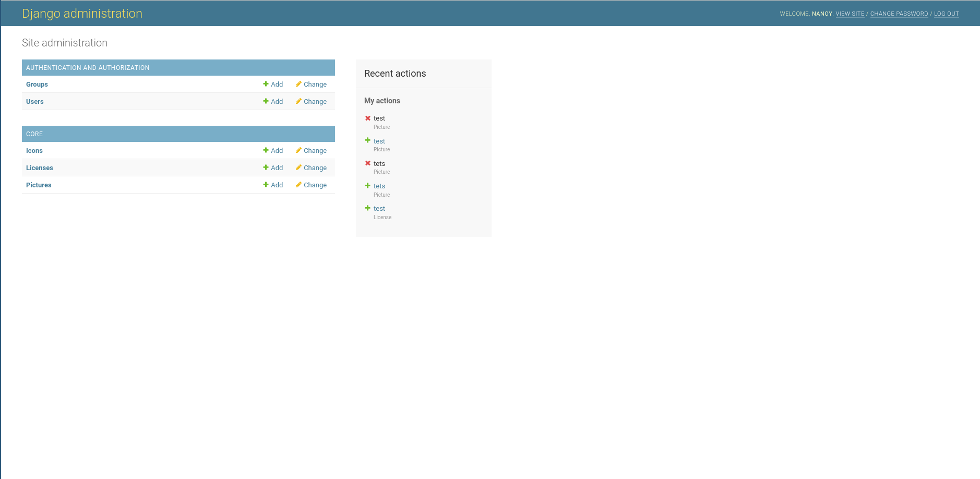Open the recent 'test' License action
The height and width of the screenshot is (479, 980).
tap(379, 209)
